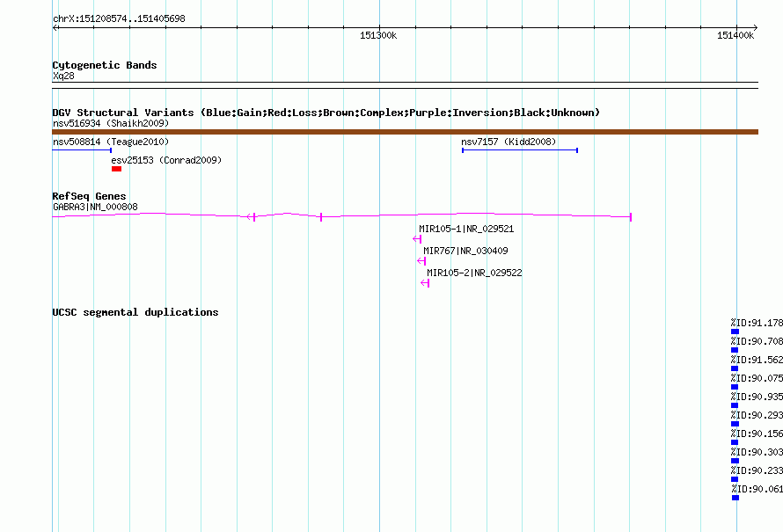Click the 151300k scale tick label
Viewport: 783px width, 532px height.
coord(378,35)
